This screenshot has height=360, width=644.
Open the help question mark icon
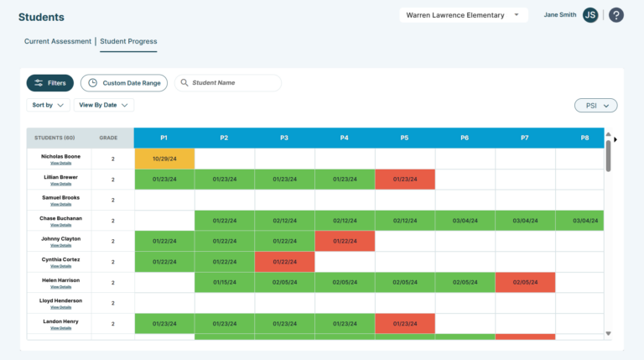point(616,15)
